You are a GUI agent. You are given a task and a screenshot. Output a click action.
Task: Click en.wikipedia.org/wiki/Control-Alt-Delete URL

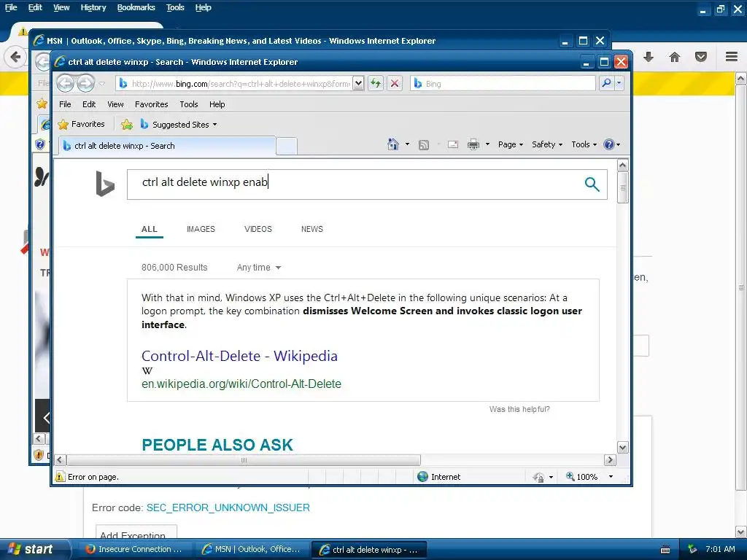(241, 384)
